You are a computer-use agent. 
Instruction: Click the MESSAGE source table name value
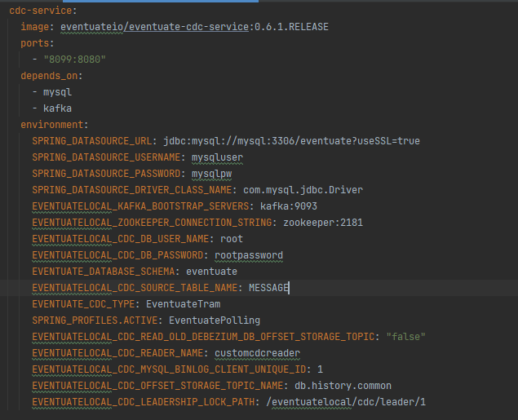pos(268,288)
